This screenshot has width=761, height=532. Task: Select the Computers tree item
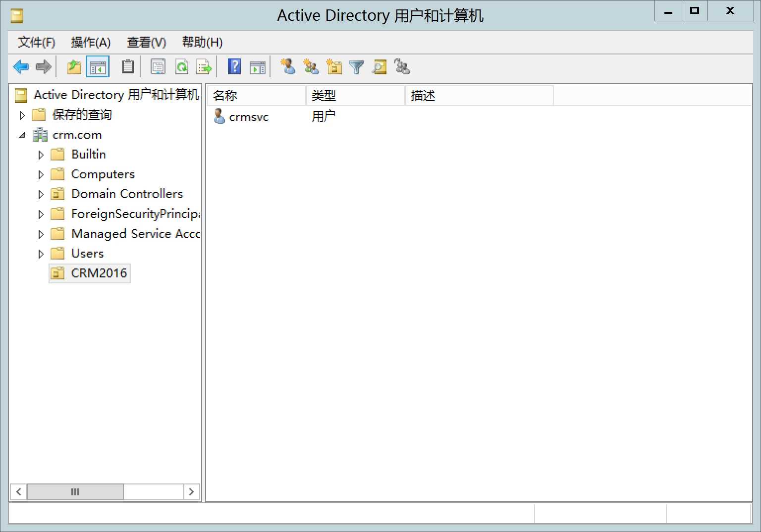(x=103, y=174)
